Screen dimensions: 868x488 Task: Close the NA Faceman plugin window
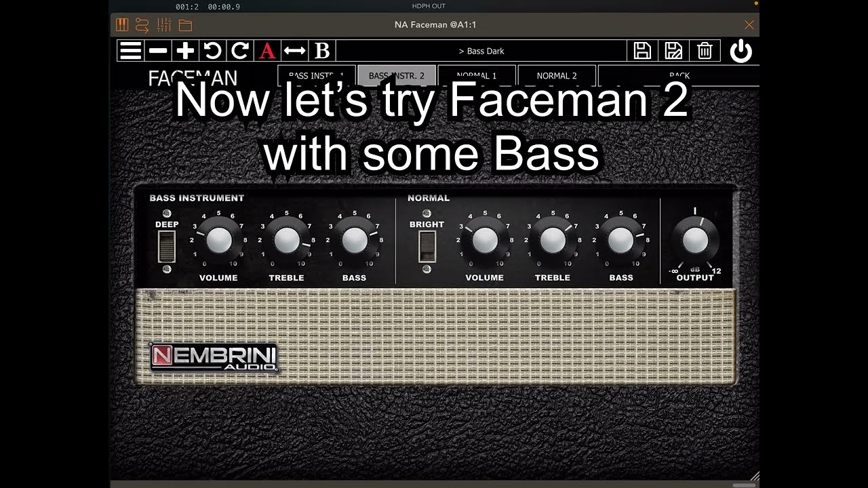pyautogui.click(x=749, y=25)
